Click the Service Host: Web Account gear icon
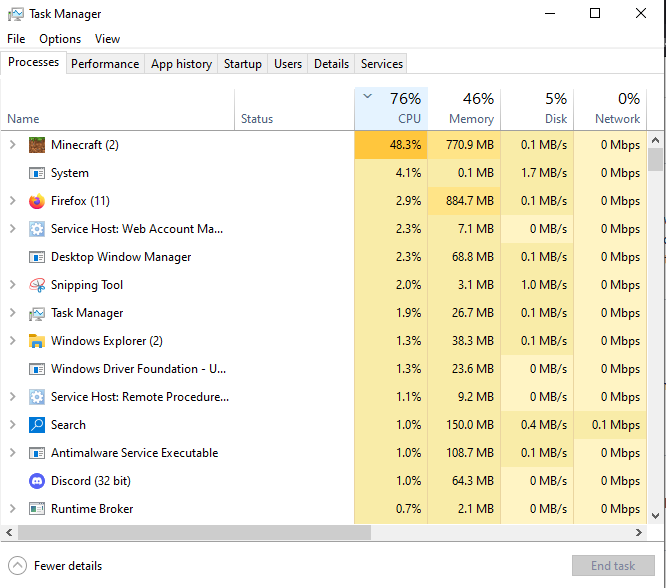Screen dimensions: 666x588 [x=37, y=229]
